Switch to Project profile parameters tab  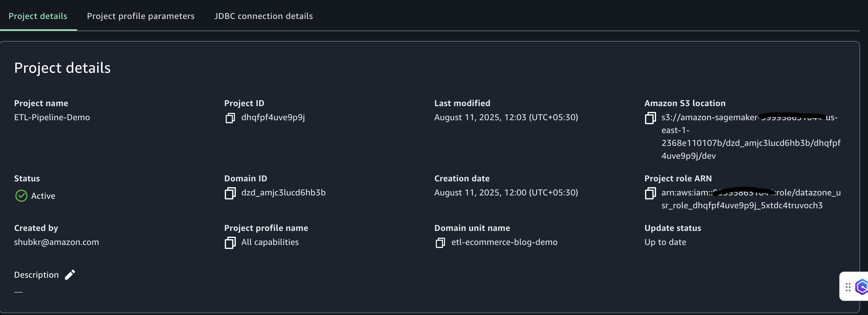pos(140,16)
